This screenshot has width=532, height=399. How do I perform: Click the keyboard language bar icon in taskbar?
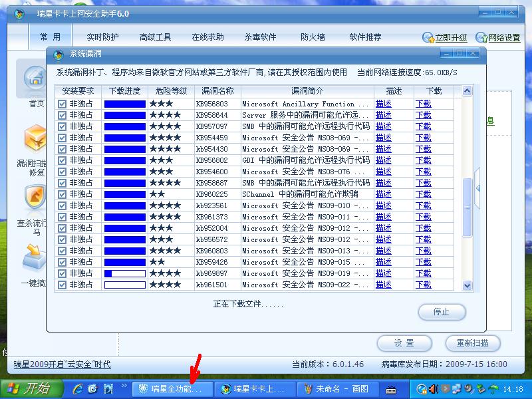click(x=391, y=390)
